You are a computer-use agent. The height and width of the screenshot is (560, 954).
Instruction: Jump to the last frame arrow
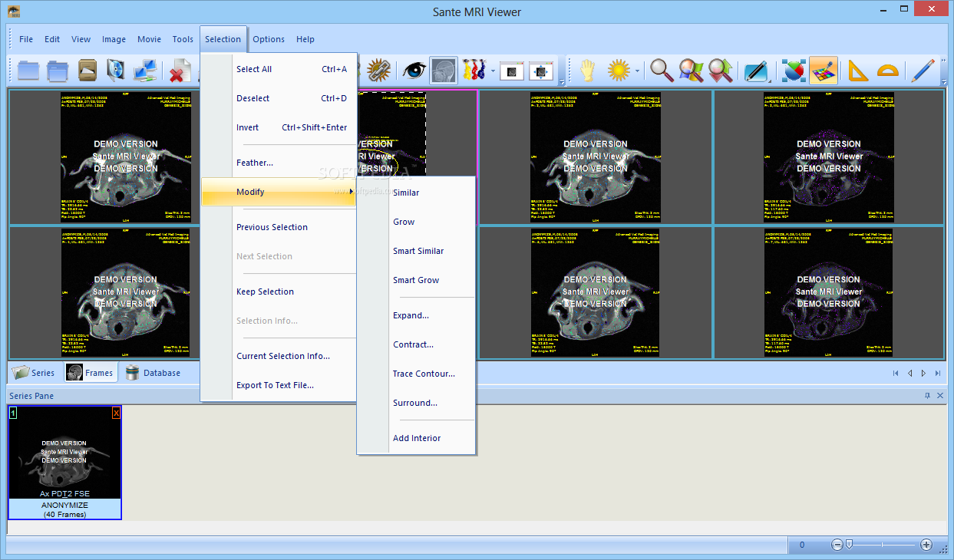[937, 374]
